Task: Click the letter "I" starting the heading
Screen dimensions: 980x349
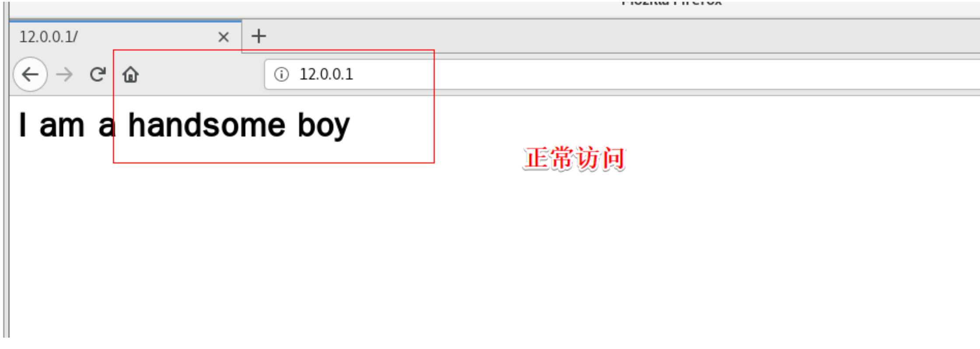Action: 23,125
